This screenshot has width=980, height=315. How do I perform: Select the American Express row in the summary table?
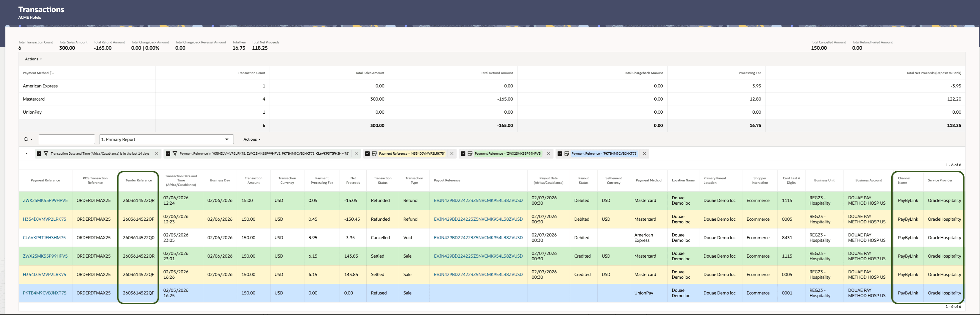[492, 86]
